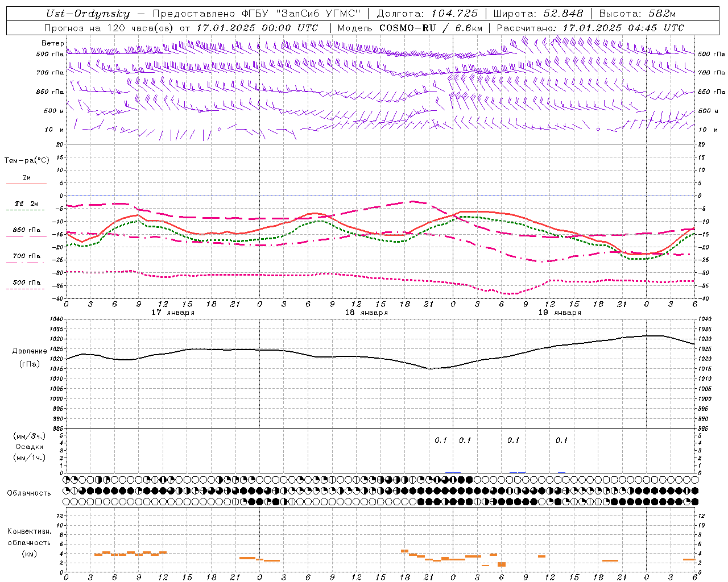This screenshot has width=728, height=582.
Task: Click the "Облачность" cloud cover row label
Action: pos(29,493)
